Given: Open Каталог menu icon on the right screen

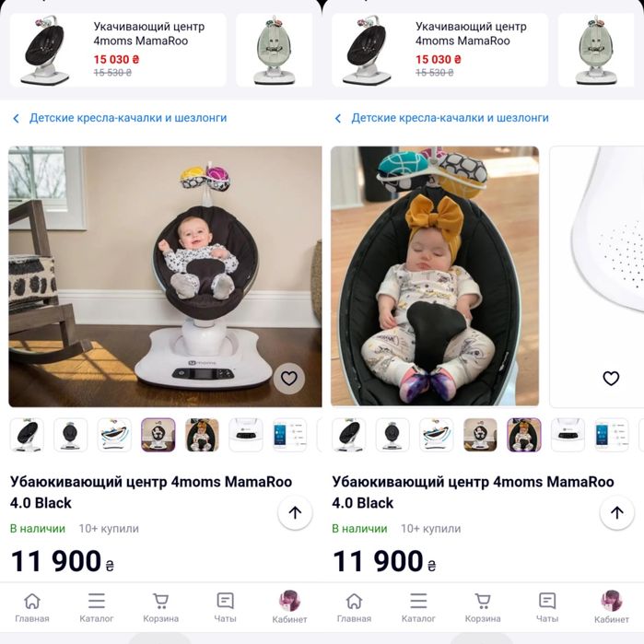Looking at the screenshot, I should tap(418, 607).
